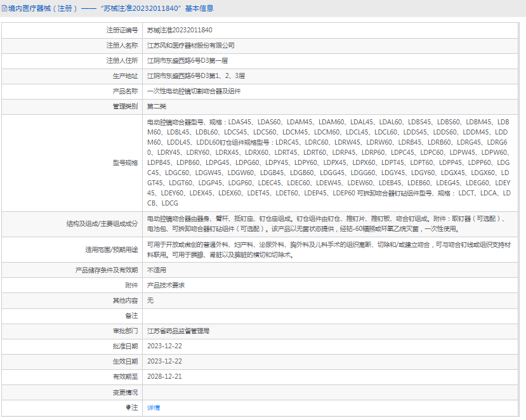Click the 其他内容 row label
Viewport: 526px width, 420px height.
point(125,301)
